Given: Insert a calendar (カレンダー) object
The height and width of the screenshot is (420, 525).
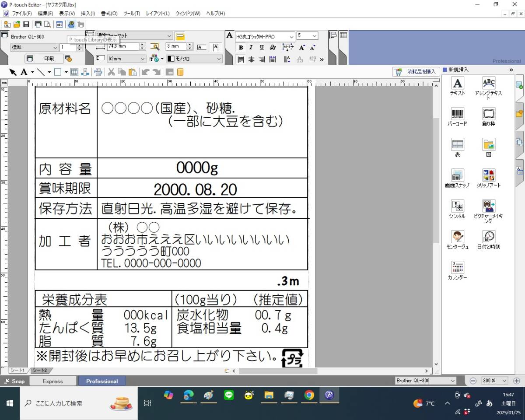Looking at the screenshot, I should click(x=457, y=268).
